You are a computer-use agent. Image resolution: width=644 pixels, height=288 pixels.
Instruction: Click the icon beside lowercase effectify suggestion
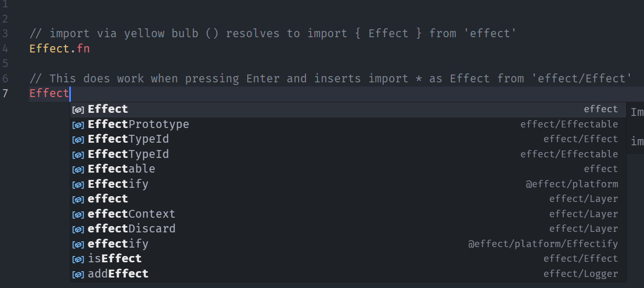pyautogui.click(x=78, y=244)
